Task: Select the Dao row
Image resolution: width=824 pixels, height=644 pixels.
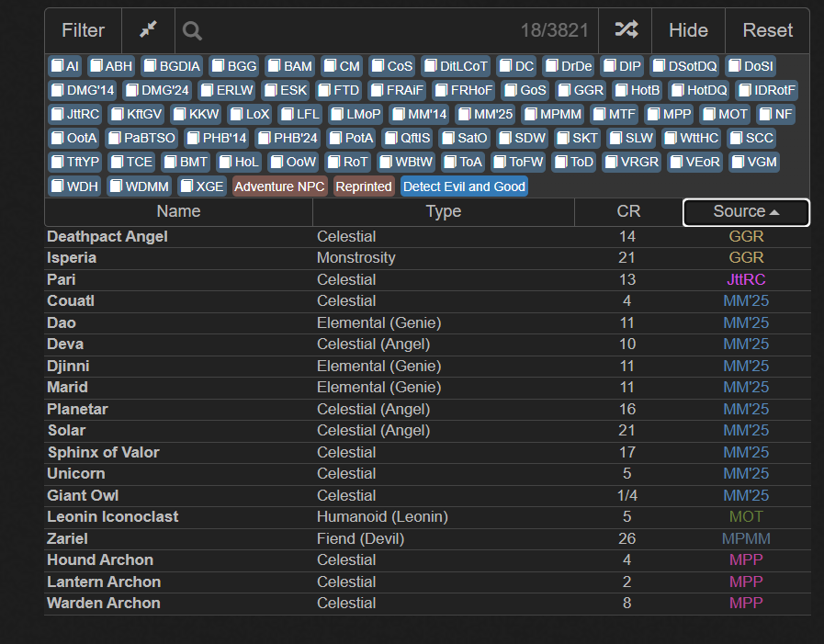Action: (x=427, y=322)
